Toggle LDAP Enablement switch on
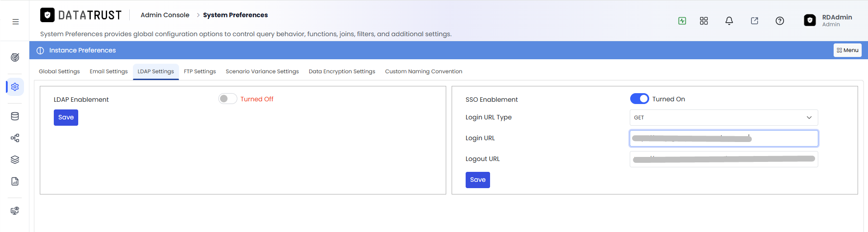Screen dimensions: 868x232 click(228, 99)
